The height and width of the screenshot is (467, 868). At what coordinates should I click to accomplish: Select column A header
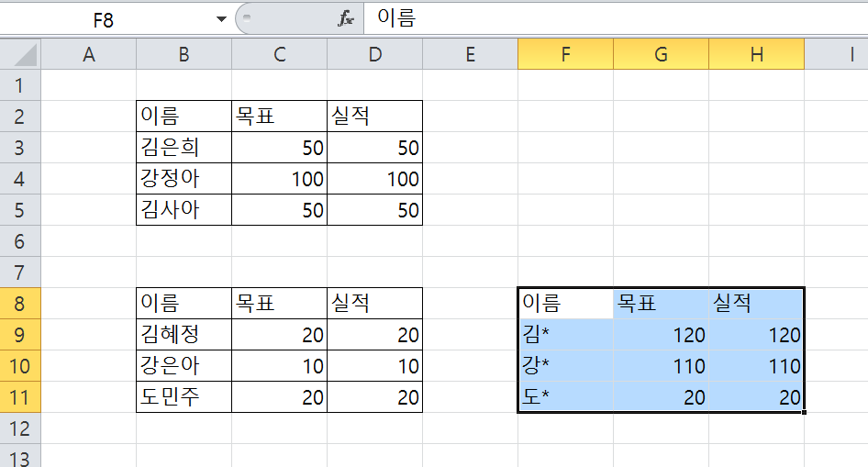pyautogui.click(x=89, y=55)
